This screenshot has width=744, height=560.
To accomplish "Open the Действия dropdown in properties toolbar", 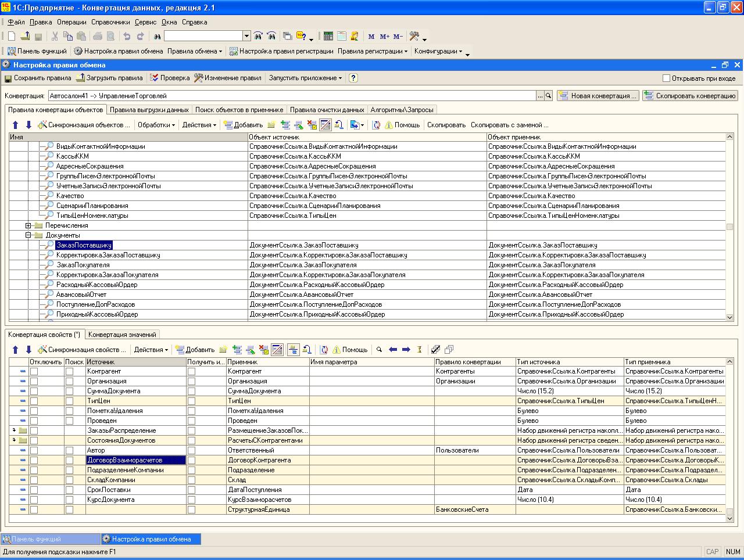I will click(x=151, y=350).
